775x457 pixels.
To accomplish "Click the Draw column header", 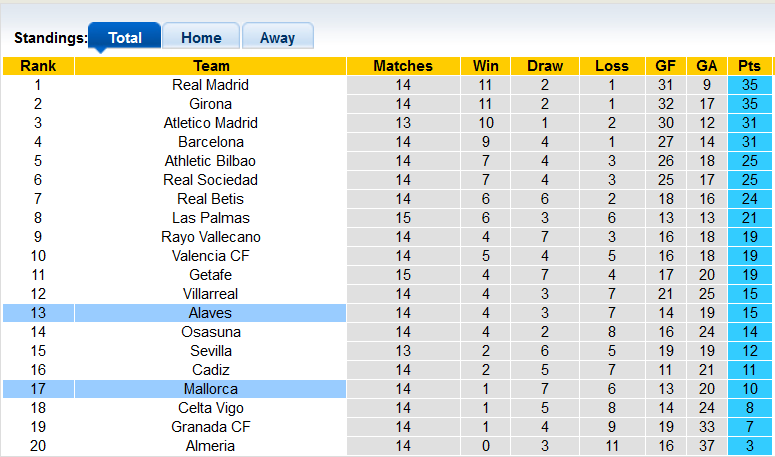I will pyautogui.click(x=545, y=66).
